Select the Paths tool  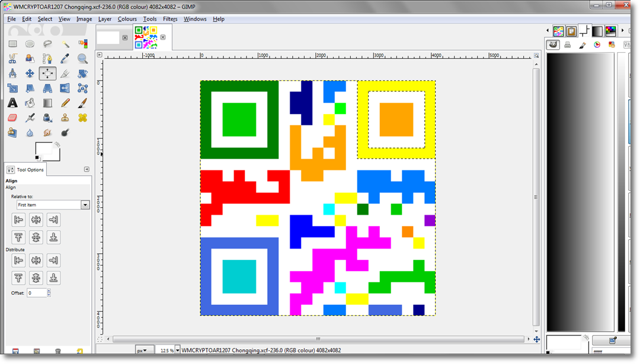point(47,59)
